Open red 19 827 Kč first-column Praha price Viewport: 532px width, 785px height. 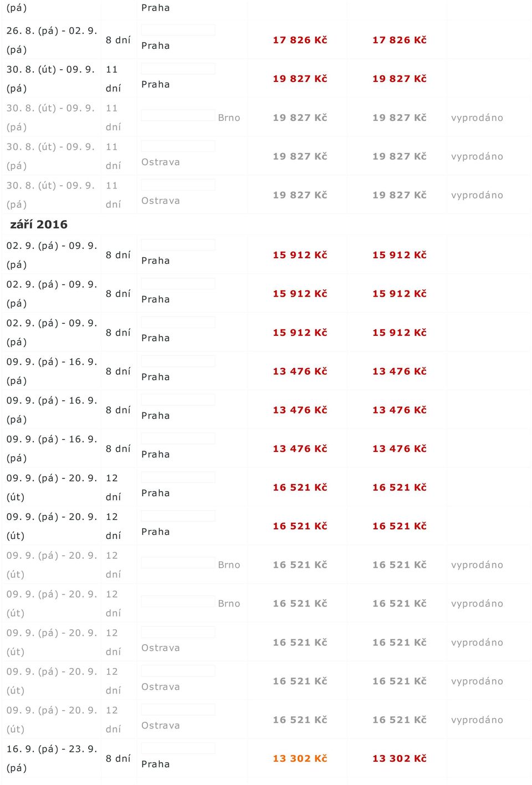click(300, 79)
